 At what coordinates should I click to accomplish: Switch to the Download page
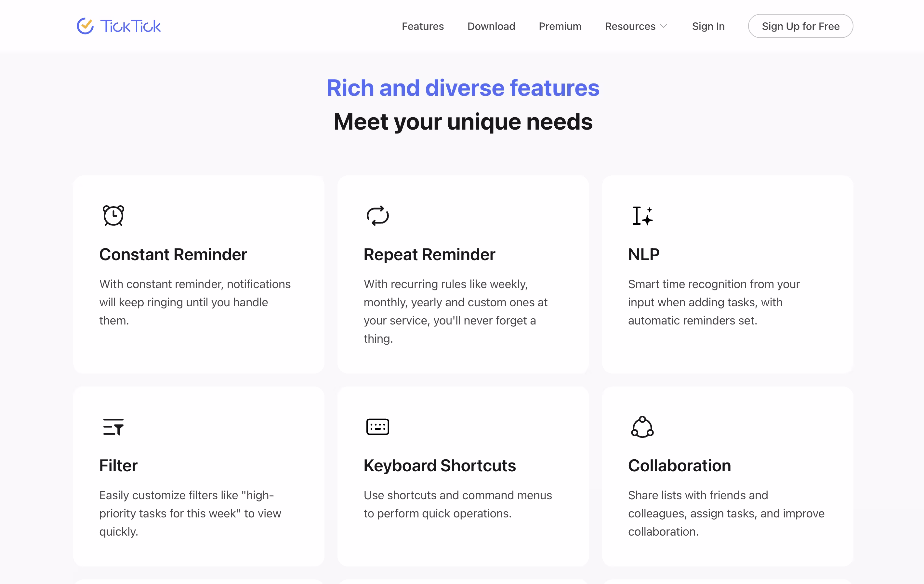pyautogui.click(x=491, y=26)
